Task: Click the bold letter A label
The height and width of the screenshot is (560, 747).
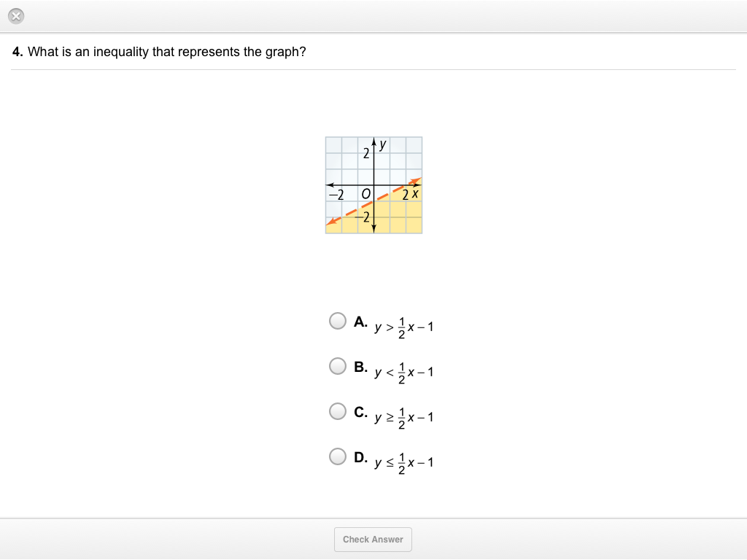Action: click(x=360, y=321)
